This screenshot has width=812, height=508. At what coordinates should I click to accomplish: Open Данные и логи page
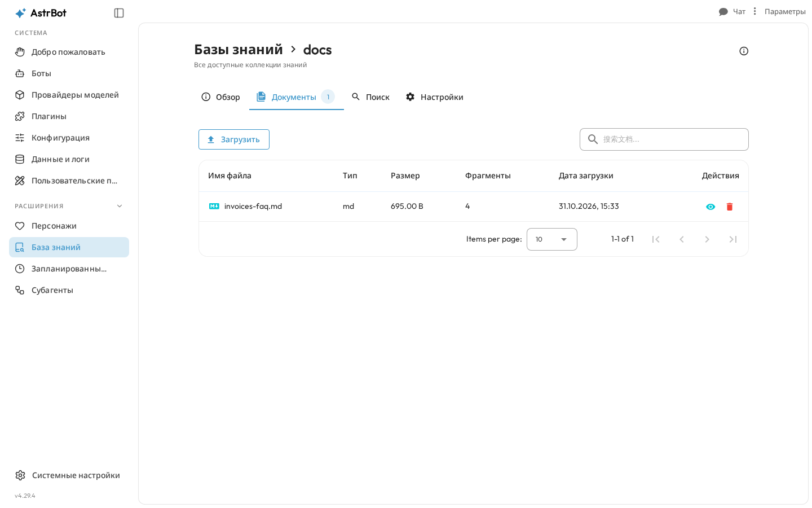[x=69, y=159]
